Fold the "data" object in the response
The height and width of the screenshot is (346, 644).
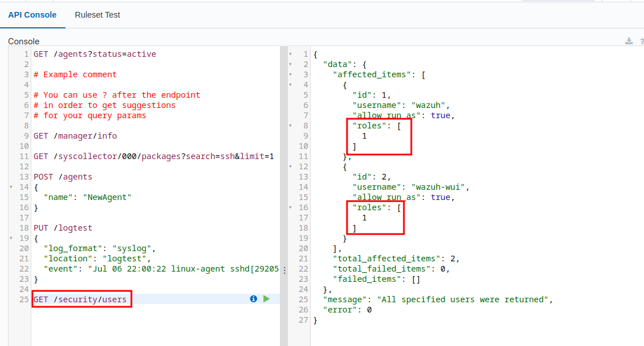[290, 64]
